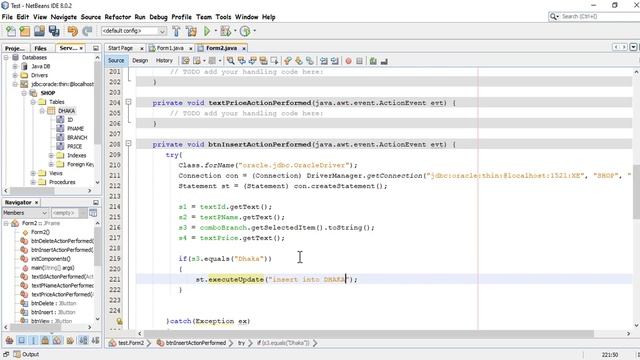640x360 pixels.
Task: Open the Output window button
Action: coord(26,354)
